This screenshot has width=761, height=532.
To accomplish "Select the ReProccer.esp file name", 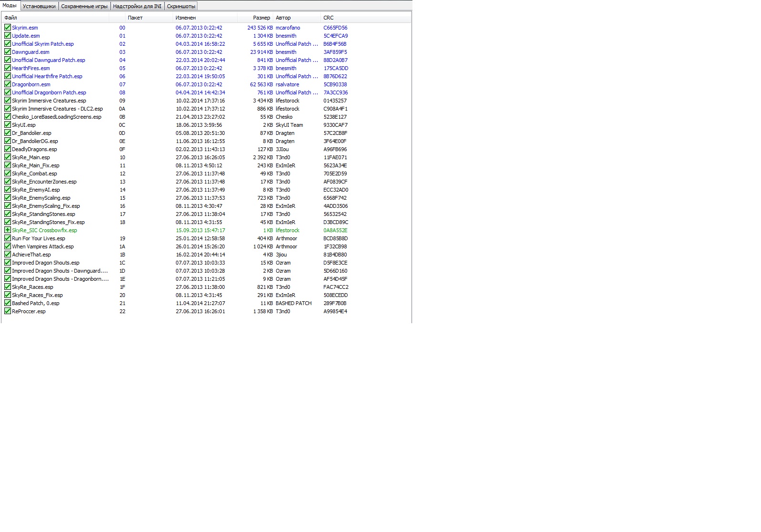I will click(x=29, y=311).
